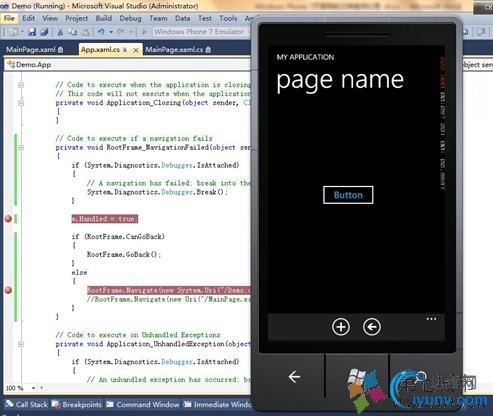Close the App.xaml.cs tab
The width and height of the screenshot is (493, 416).
pyautogui.click(x=136, y=50)
